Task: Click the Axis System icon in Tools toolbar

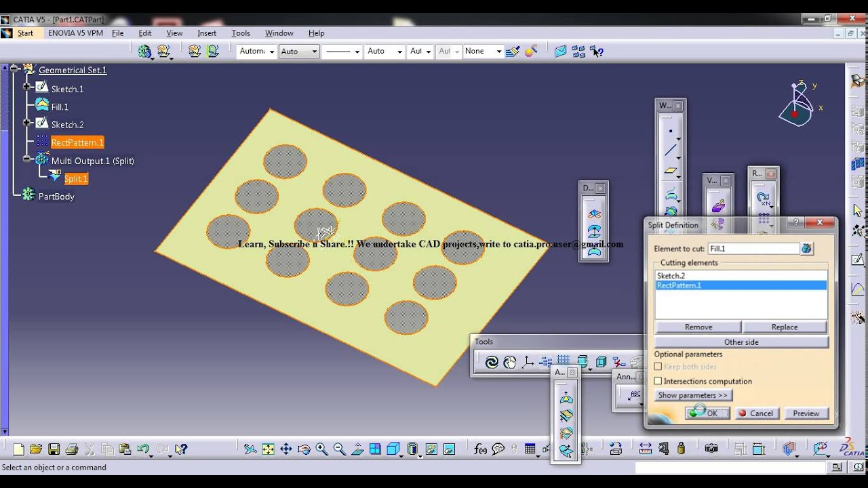Action: pyautogui.click(x=528, y=362)
